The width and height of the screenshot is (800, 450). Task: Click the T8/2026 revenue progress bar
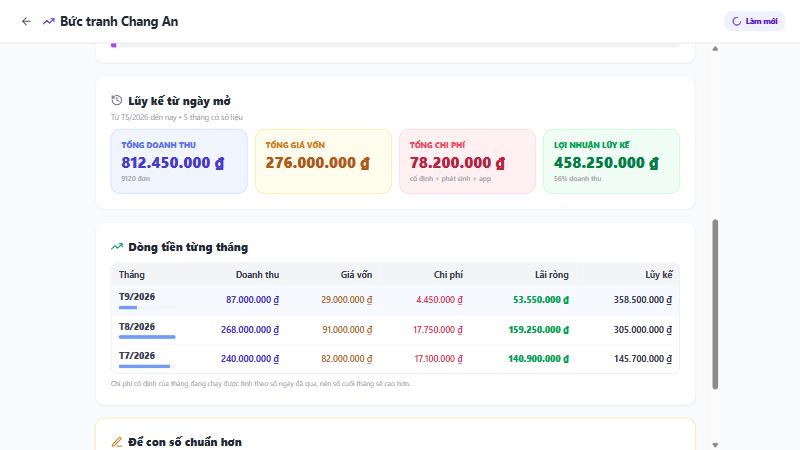pyautogui.click(x=147, y=337)
